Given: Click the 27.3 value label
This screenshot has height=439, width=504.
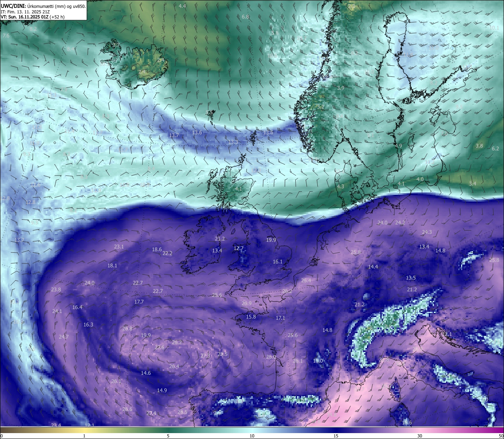Looking at the screenshot, I should click(x=205, y=356).
